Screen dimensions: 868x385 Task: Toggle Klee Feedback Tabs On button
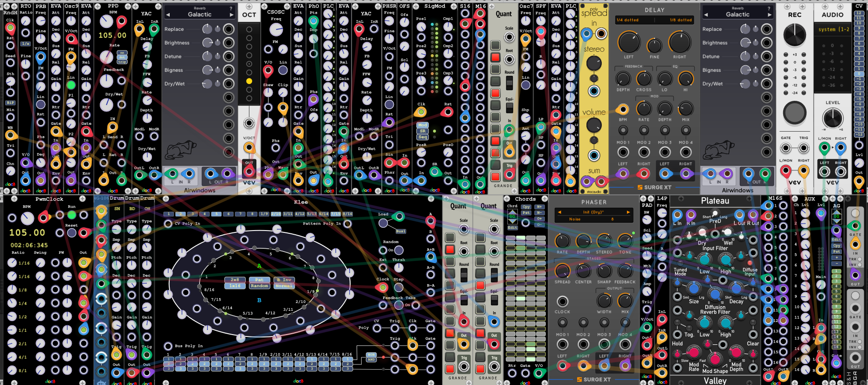pyautogui.click(x=399, y=305)
